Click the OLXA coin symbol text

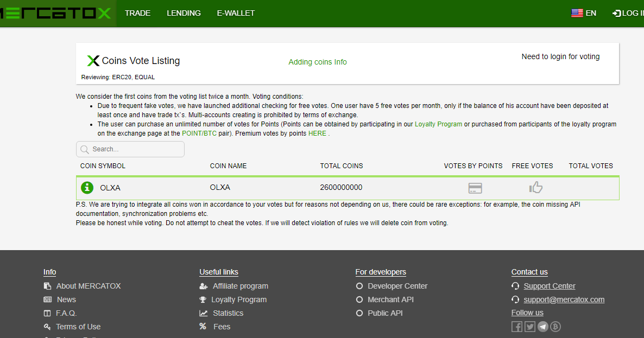[110, 188]
